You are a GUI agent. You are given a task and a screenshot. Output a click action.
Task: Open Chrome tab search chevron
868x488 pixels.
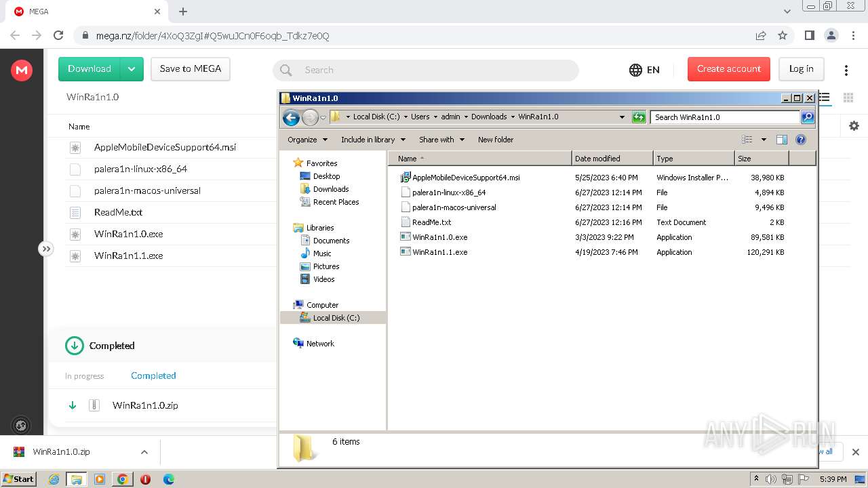tap(787, 12)
